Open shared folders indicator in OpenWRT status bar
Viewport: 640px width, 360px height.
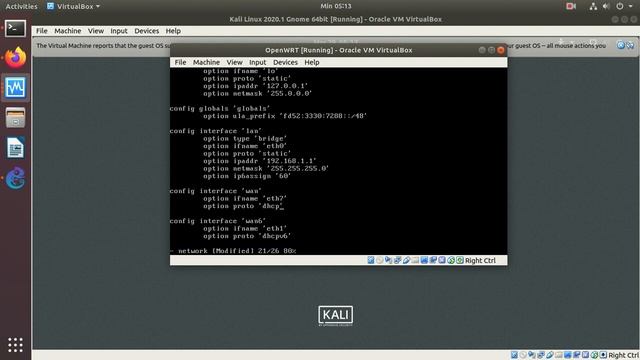(415, 260)
